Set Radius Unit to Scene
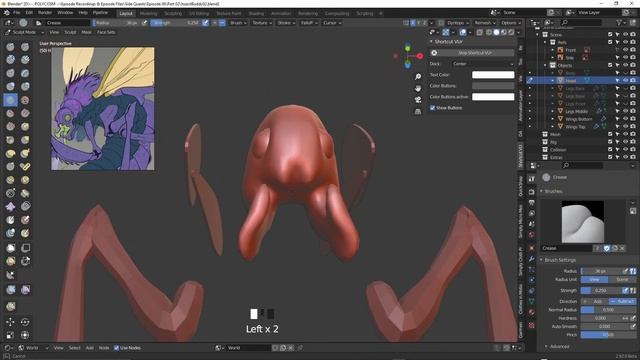The image size is (640, 360). [x=622, y=280]
